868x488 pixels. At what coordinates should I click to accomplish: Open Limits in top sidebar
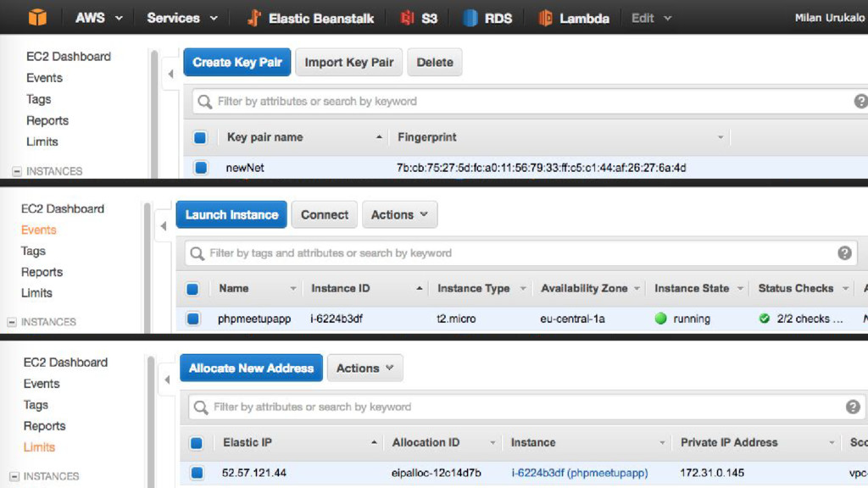pos(42,141)
